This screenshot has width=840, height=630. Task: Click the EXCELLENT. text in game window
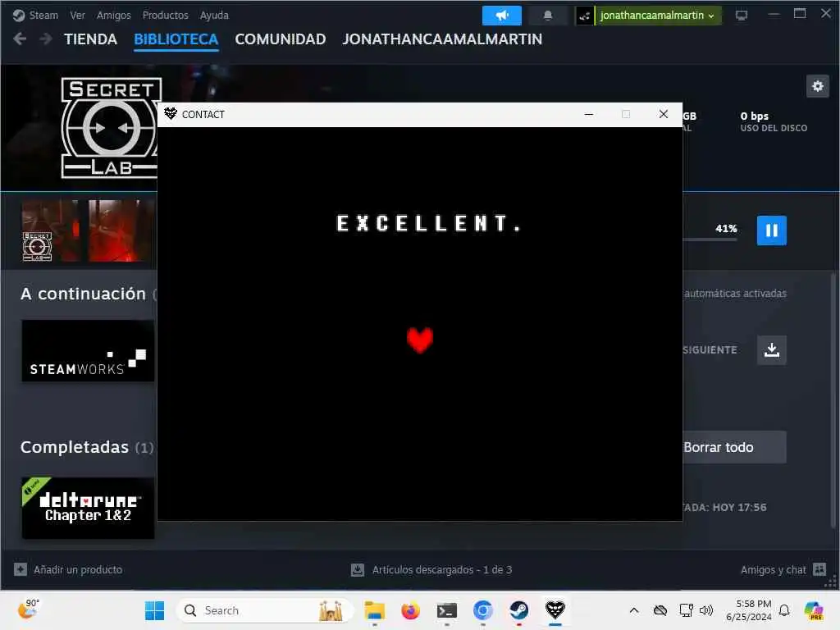pos(428,223)
